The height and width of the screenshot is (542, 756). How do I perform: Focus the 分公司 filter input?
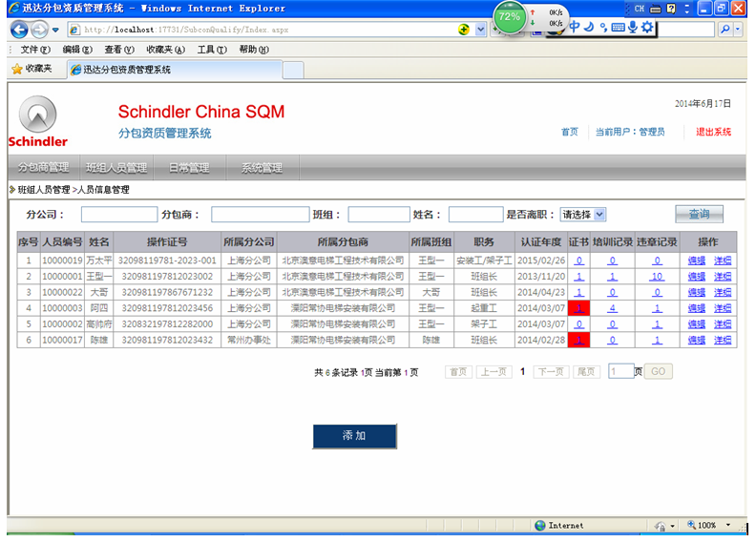point(119,215)
